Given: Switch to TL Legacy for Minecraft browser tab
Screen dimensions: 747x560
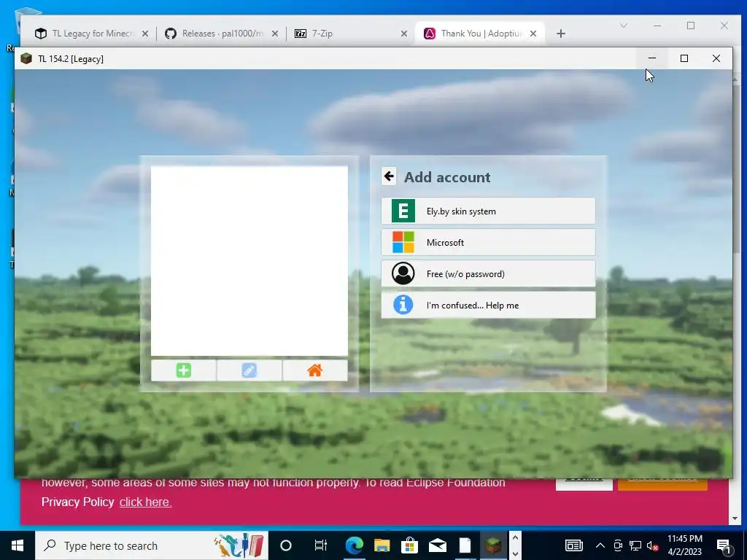Looking at the screenshot, I should click(x=91, y=34).
